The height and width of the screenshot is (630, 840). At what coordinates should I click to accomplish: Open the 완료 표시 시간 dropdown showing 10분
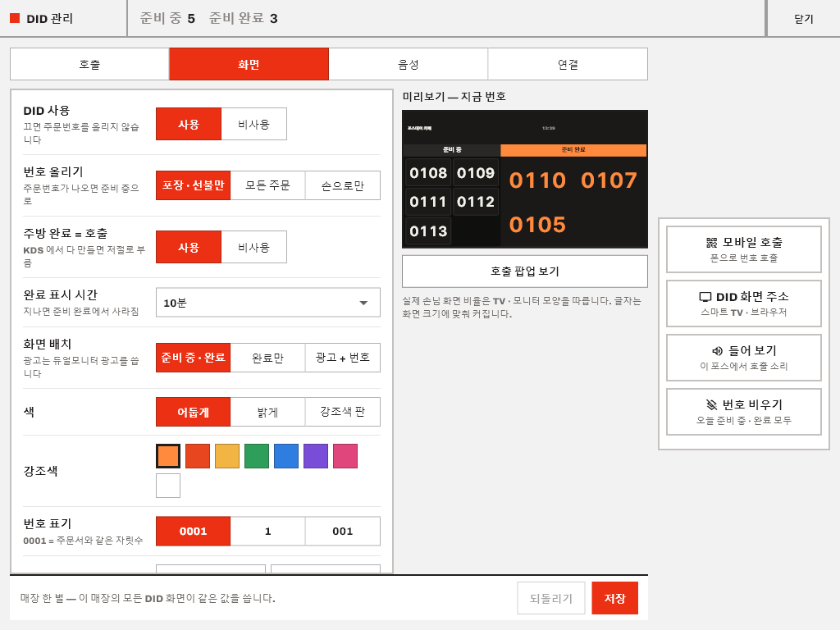pyautogui.click(x=268, y=303)
